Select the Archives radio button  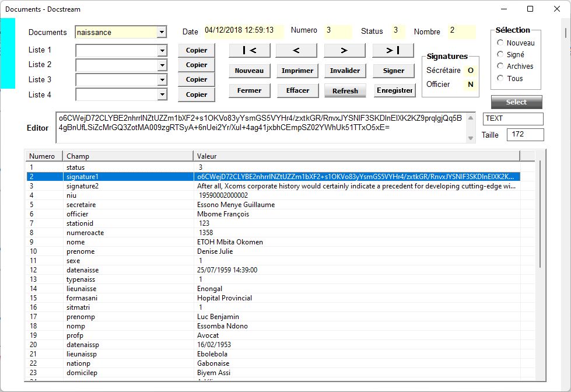click(500, 66)
